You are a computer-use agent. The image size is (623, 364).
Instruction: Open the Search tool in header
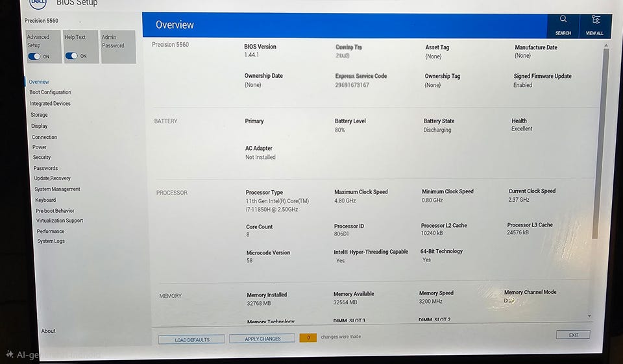click(563, 25)
